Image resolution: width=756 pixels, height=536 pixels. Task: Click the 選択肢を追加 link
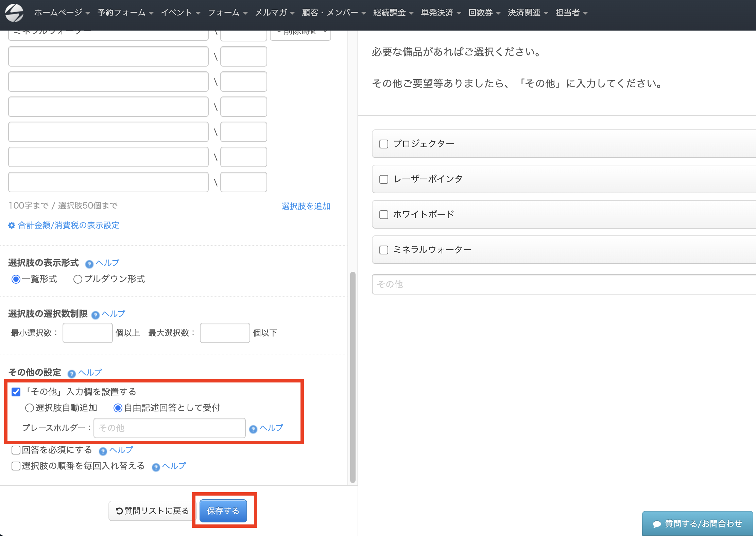pos(306,206)
